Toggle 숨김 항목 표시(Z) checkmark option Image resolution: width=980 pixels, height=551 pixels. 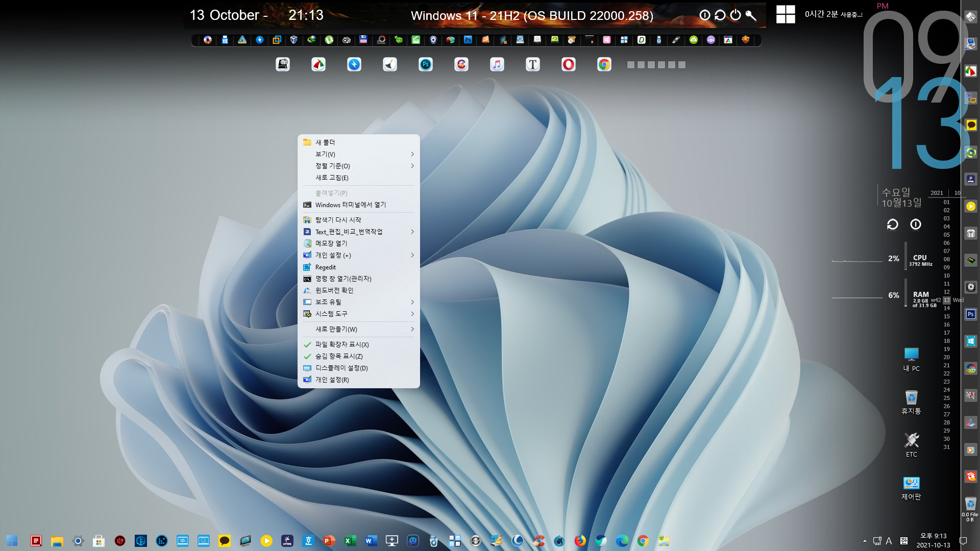359,356
